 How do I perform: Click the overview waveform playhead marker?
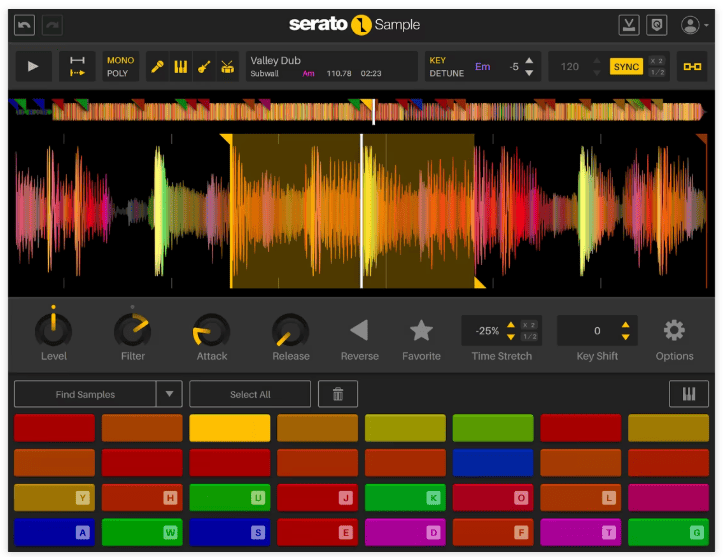373,111
